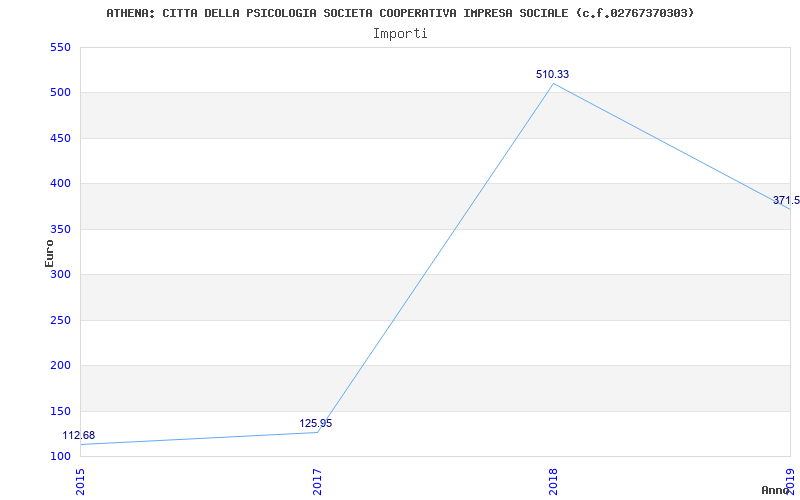
Task: Click the 300 y-axis value
Action: pyautogui.click(x=60, y=274)
